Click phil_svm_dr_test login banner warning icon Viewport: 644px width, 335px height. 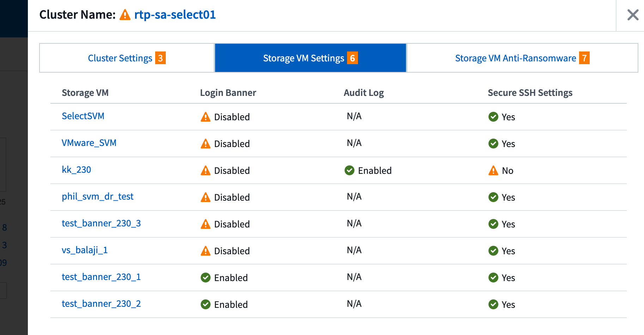click(205, 197)
